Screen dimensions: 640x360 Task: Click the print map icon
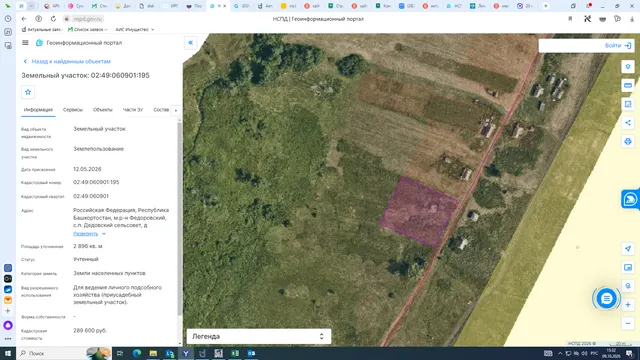[628, 142]
